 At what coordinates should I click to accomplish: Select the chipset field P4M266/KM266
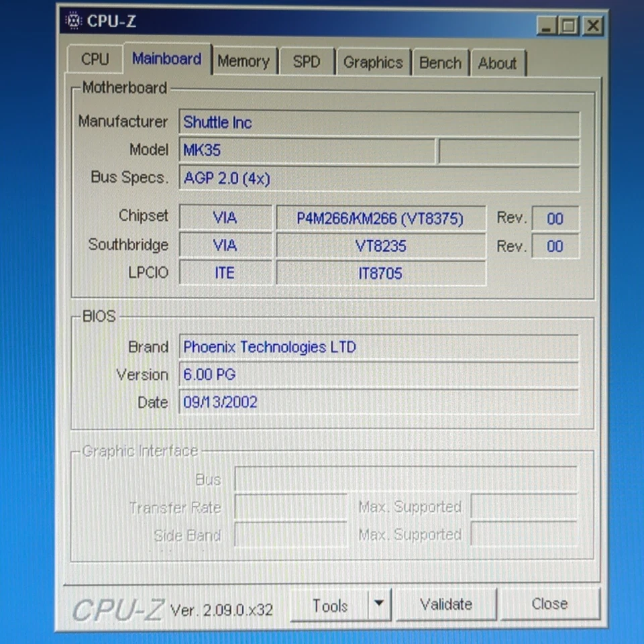point(380,218)
